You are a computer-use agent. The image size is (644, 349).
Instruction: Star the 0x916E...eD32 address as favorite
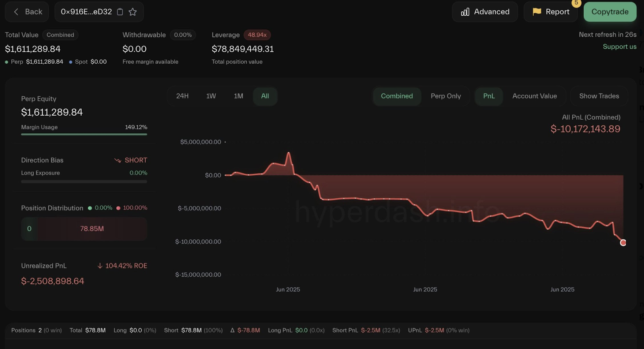pyautogui.click(x=132, y=12)
